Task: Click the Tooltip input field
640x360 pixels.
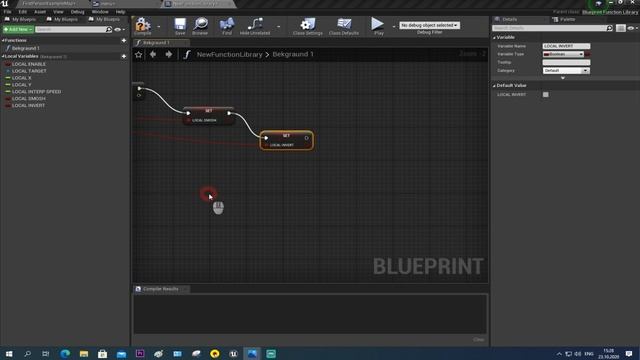Action: [566, 62]
